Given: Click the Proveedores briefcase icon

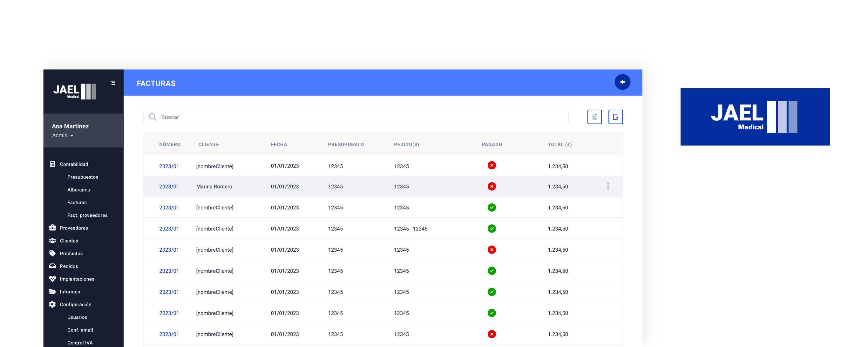Looking at the screenshot, I should click(x=52, y=228).
